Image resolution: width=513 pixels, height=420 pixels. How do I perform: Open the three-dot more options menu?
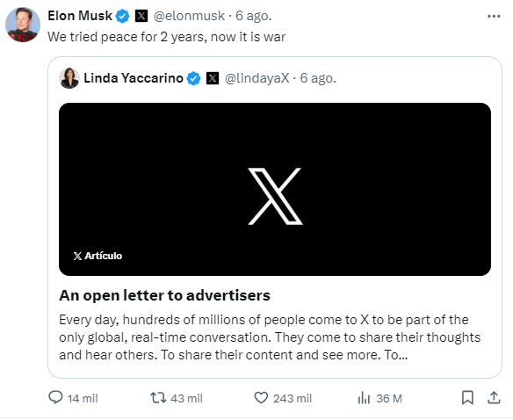(494, 16)
